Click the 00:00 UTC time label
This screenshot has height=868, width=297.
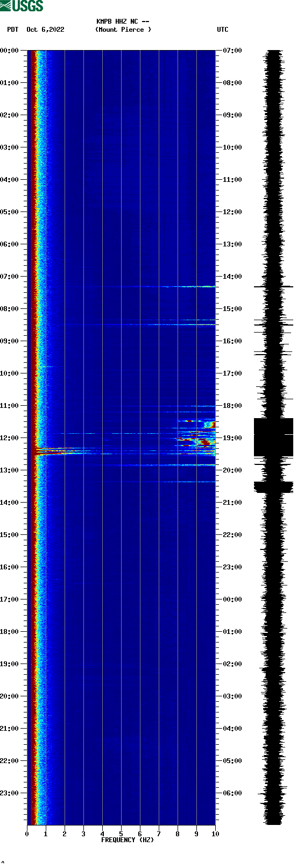click(232, 599)
